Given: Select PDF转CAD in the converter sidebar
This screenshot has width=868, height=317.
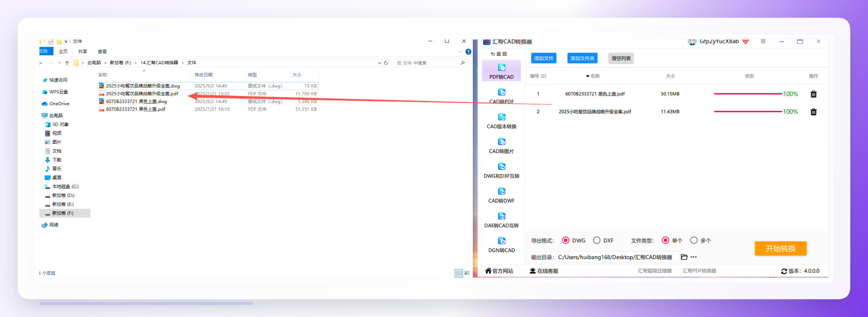Looking at the screenshot, I should coord(502,71).
